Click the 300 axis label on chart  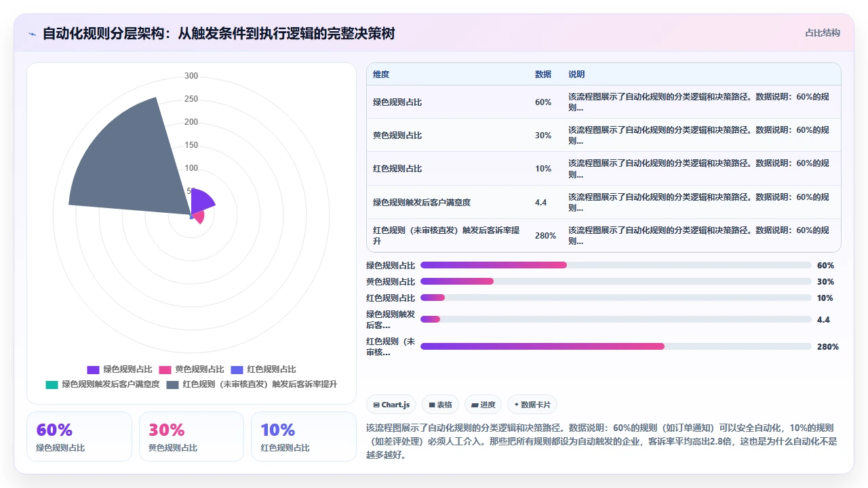pyautogui.click(x=191, y=76)
